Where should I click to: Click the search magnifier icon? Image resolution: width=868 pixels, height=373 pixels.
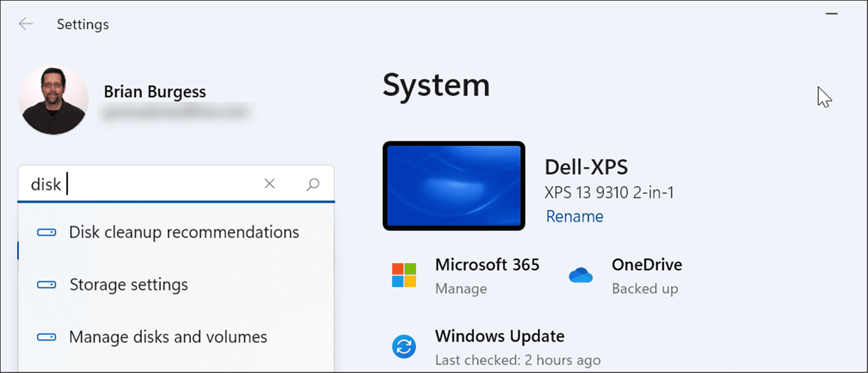tap(313, 184)
